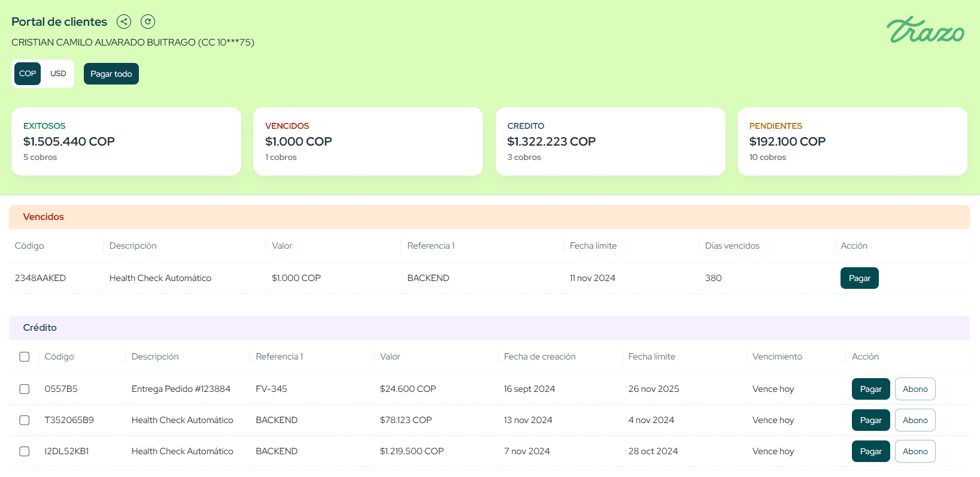
Task: Select the checkbox for charge T352065B9
Action: click(x=25, y=420)
